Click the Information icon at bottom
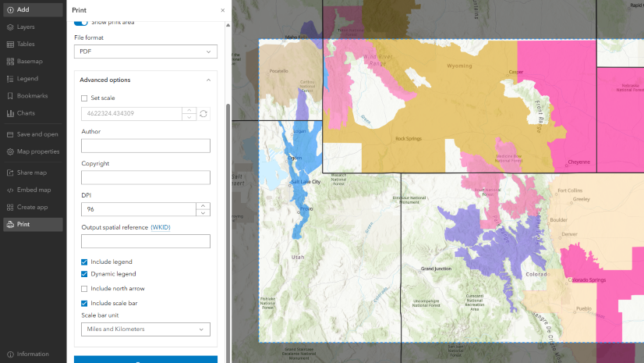 (x=10, y=354)
